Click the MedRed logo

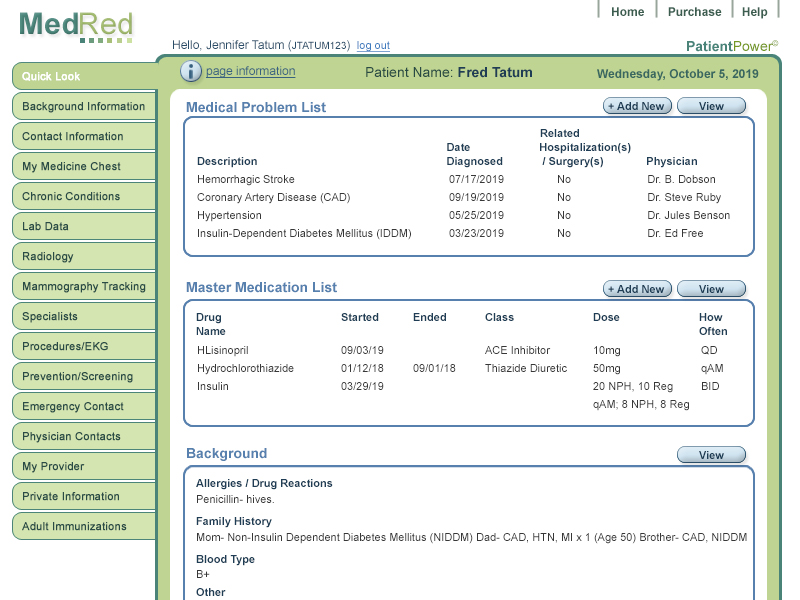[76, 27]
